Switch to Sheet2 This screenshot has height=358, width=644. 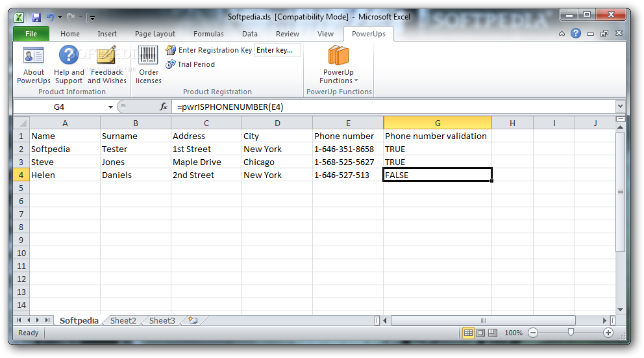[x=123, y=320]
